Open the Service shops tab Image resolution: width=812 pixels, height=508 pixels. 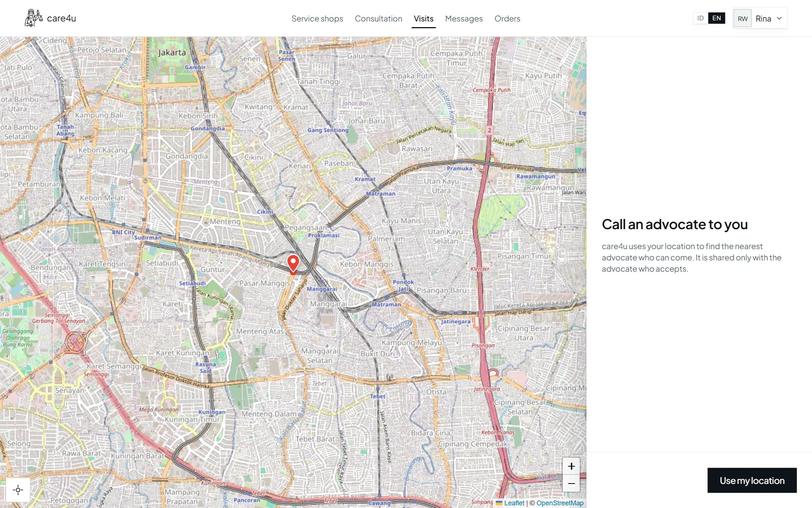(317, 18)
